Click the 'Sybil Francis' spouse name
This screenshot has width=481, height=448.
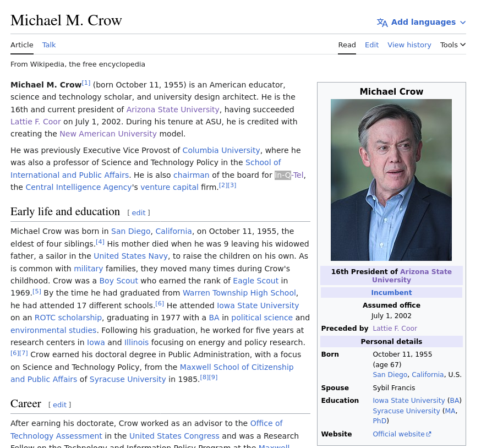click(x=394, y=388)
